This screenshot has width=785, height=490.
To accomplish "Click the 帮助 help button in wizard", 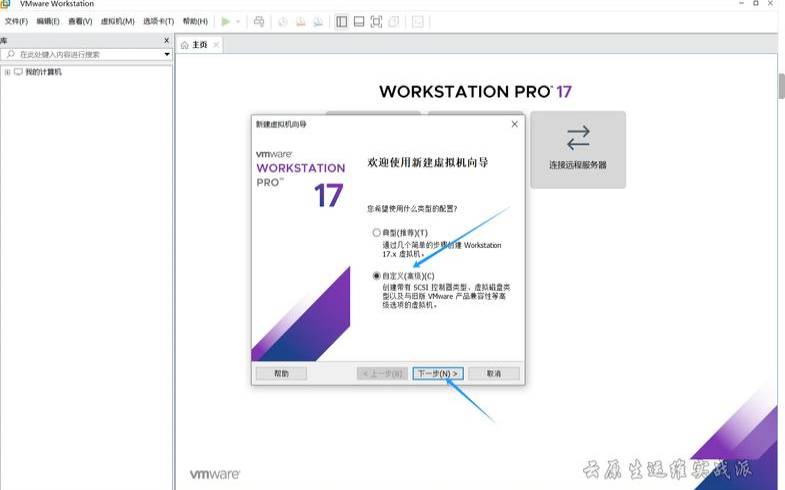I will pos(281,373).
